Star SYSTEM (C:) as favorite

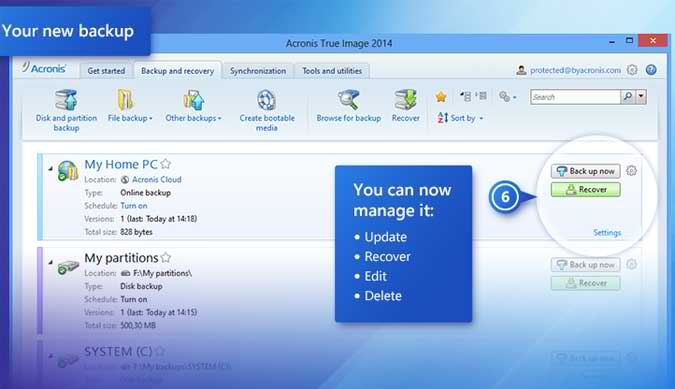[x=160, y=351]
